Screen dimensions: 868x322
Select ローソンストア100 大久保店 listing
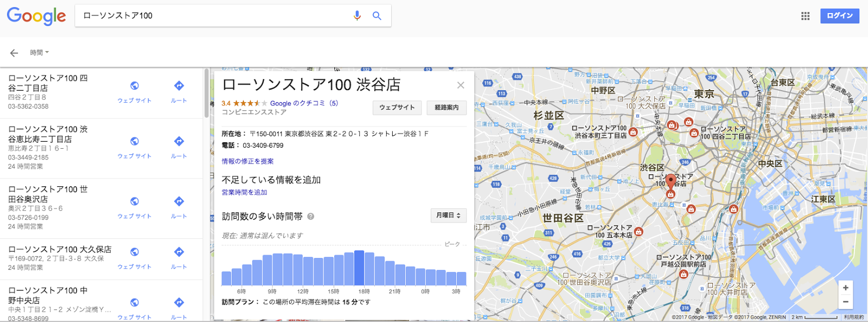101,259
